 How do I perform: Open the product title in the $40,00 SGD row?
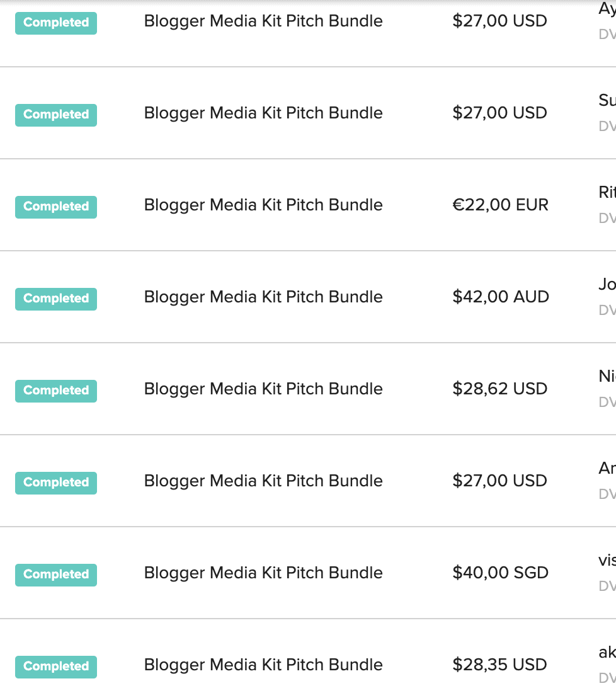pyautogui.click(x=263, y=573)
